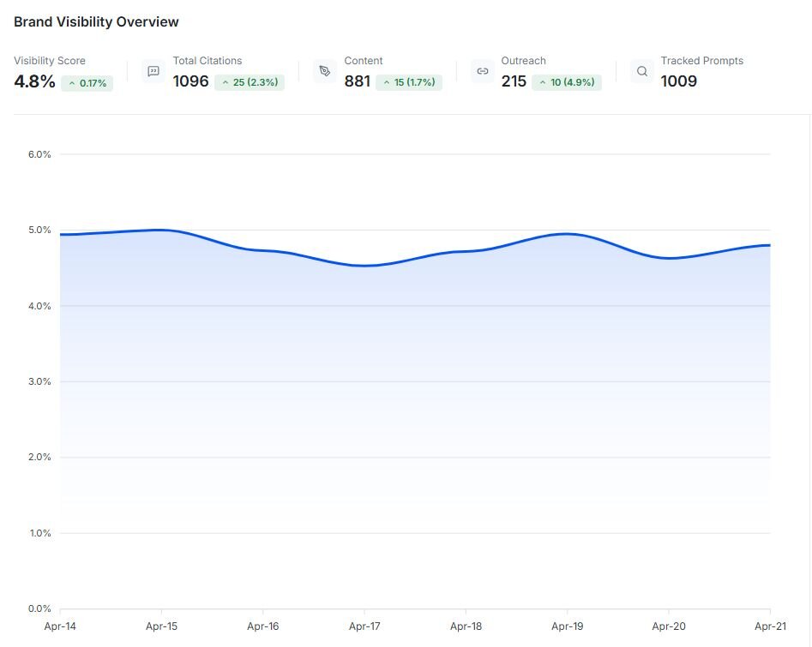Viewport: 812px width, 647px height.
Task: Select the Visibility Score 4.8% value
Action: 34,82
